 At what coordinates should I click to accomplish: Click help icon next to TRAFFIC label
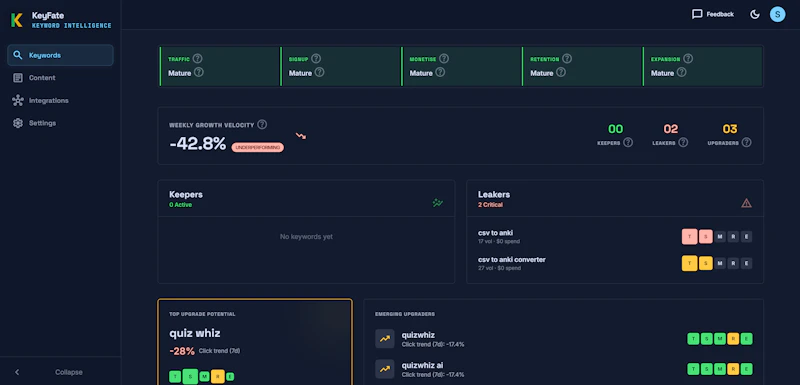click(x=197, y=59)
